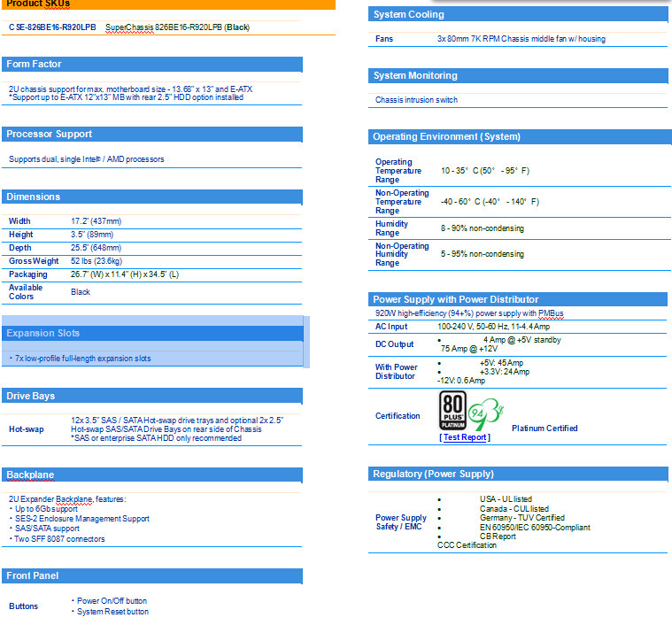Click '5 - 95% non-condensing' humidity value
Screen dimensions: 672x633
tap(483, 254)
